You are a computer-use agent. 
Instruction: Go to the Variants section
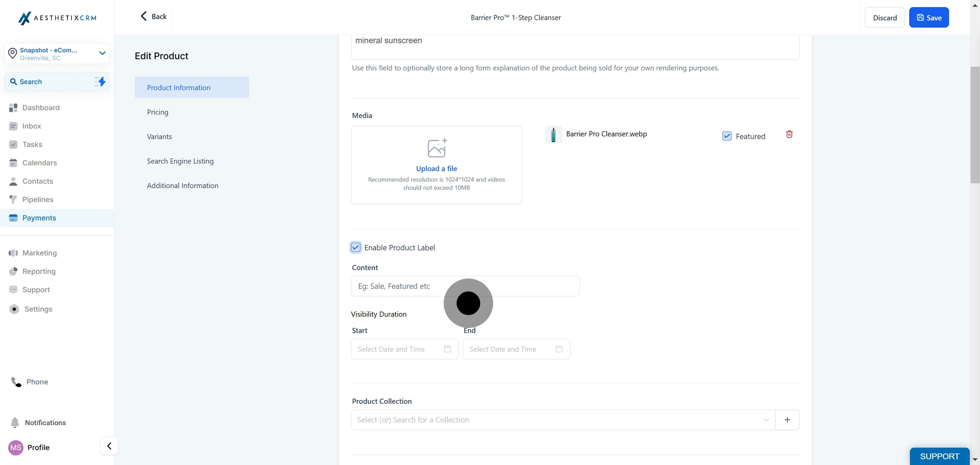tap(159, 136)
